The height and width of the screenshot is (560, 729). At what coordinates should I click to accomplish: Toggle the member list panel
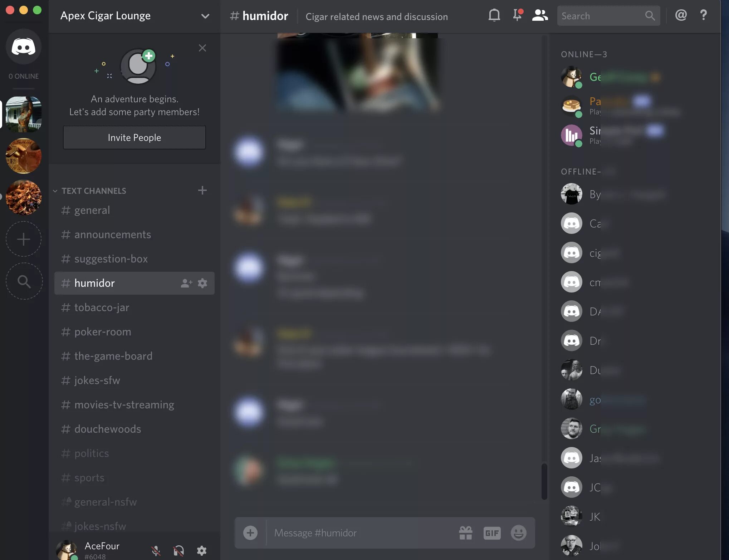click(540, 15)
